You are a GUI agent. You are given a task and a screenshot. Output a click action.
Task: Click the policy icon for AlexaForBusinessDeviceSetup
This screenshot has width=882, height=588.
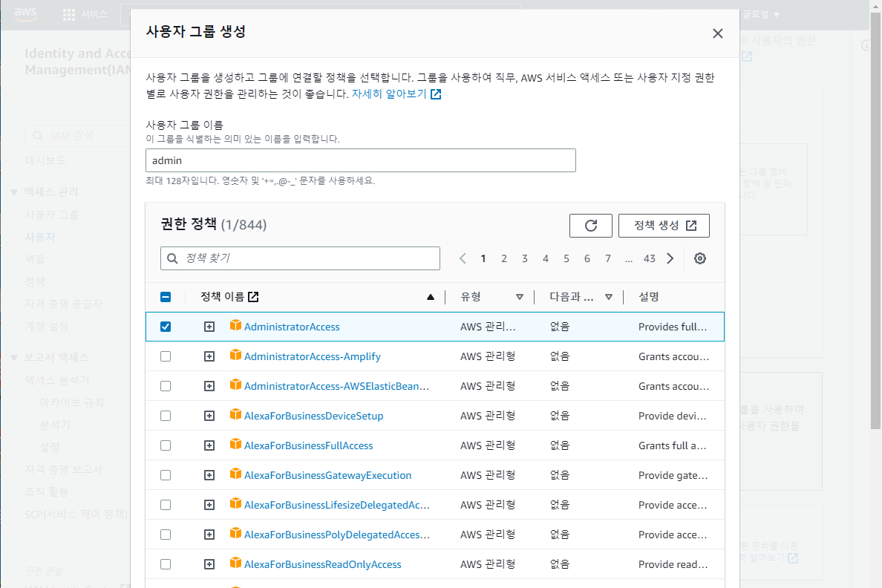tap(235, 415)
